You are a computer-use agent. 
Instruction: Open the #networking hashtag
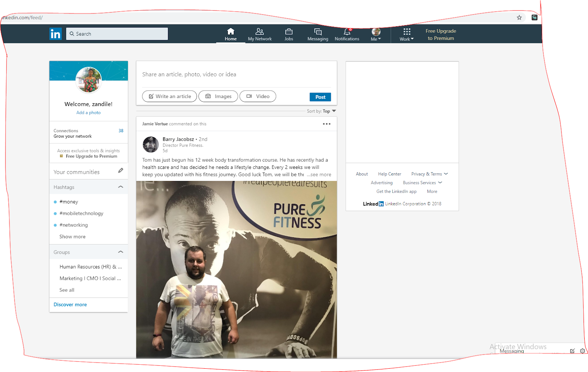(73, 225)
